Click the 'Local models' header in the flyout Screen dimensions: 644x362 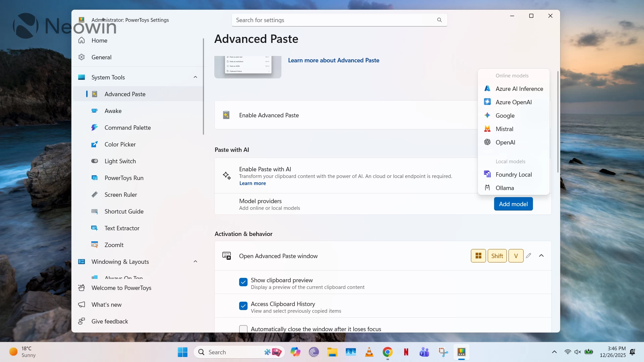click(x=511, y=162)
